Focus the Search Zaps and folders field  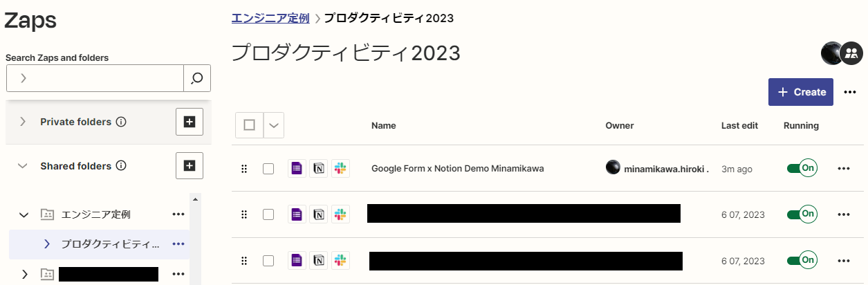(x=95, y=78)
